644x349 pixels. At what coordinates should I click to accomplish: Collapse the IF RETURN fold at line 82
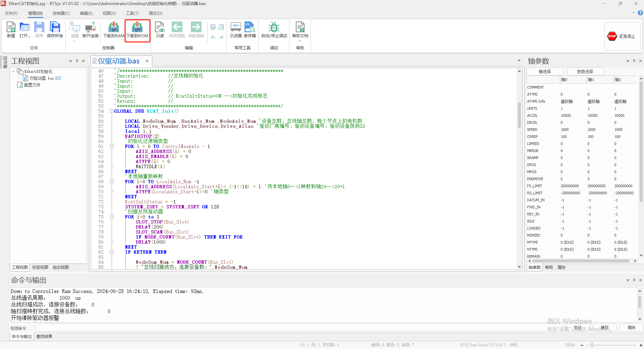point(112,252)
